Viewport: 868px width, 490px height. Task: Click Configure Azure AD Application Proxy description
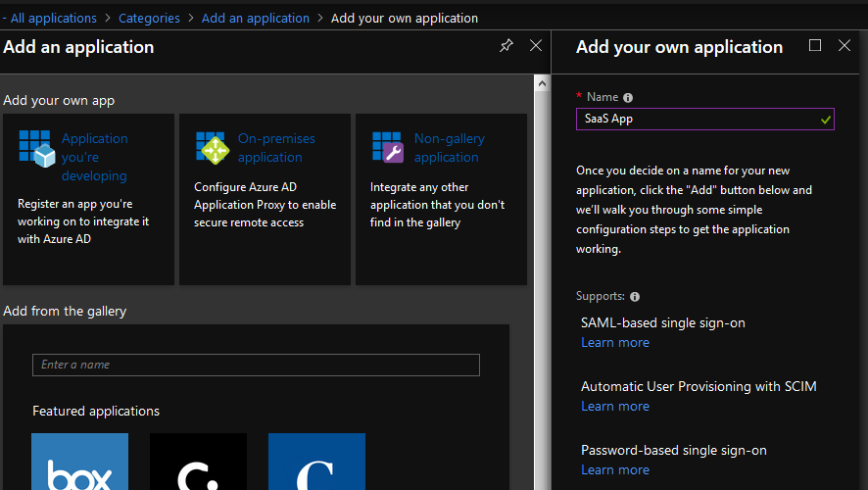[265, 205]
